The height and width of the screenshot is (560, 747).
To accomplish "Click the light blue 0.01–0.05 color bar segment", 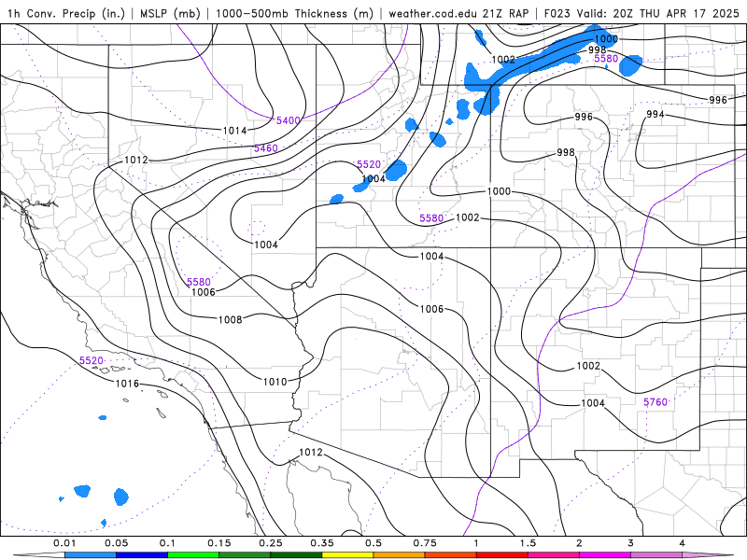I will 91,555.
